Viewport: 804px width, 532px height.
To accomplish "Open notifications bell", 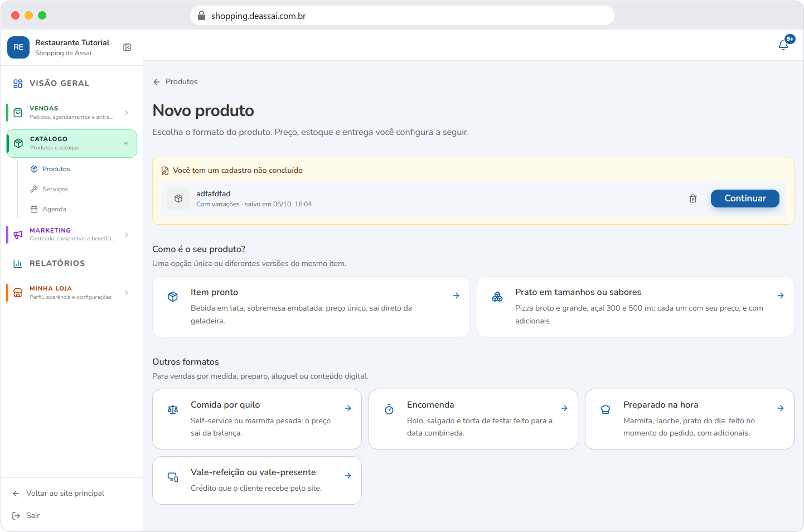I will 783,45.
